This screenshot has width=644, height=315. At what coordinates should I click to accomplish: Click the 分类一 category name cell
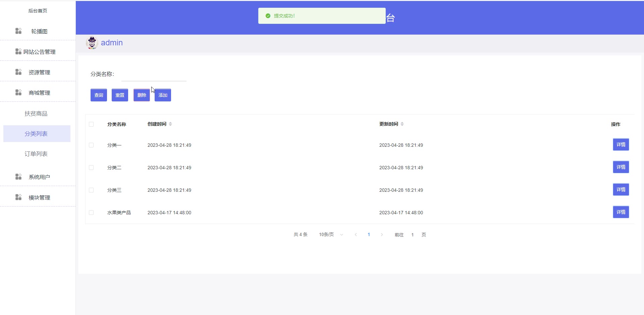pyautogui.click(x=114, y=145)
